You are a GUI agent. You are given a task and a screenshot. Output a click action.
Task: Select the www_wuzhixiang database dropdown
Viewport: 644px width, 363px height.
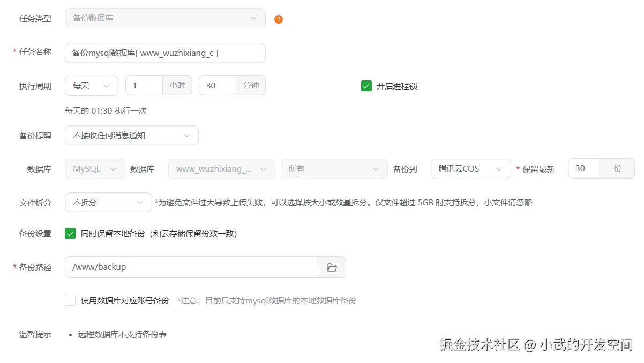click(221, 168)
